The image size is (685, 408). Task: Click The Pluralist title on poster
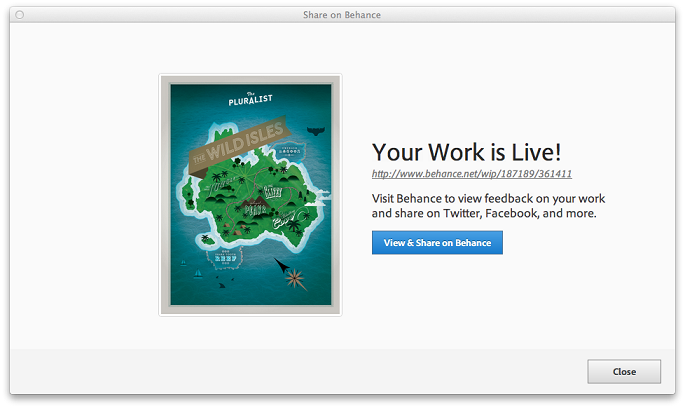pos(250,99)
